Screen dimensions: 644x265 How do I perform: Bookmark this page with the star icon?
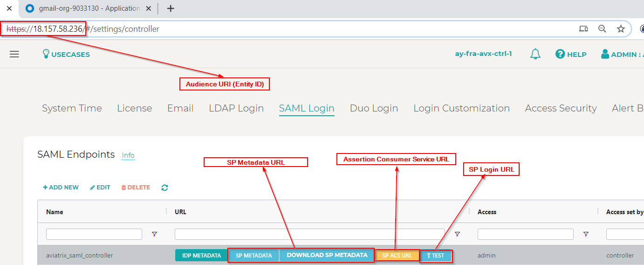point(621,29)
